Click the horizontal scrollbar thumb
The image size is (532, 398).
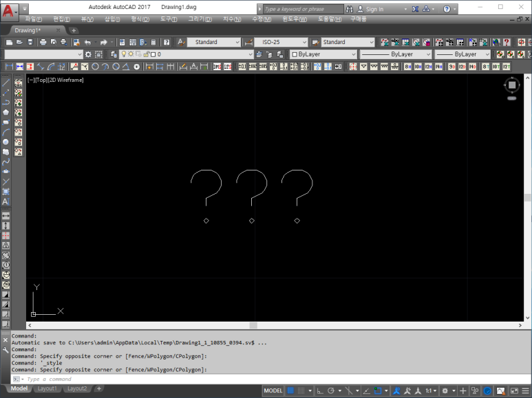[x=253, y=325]
